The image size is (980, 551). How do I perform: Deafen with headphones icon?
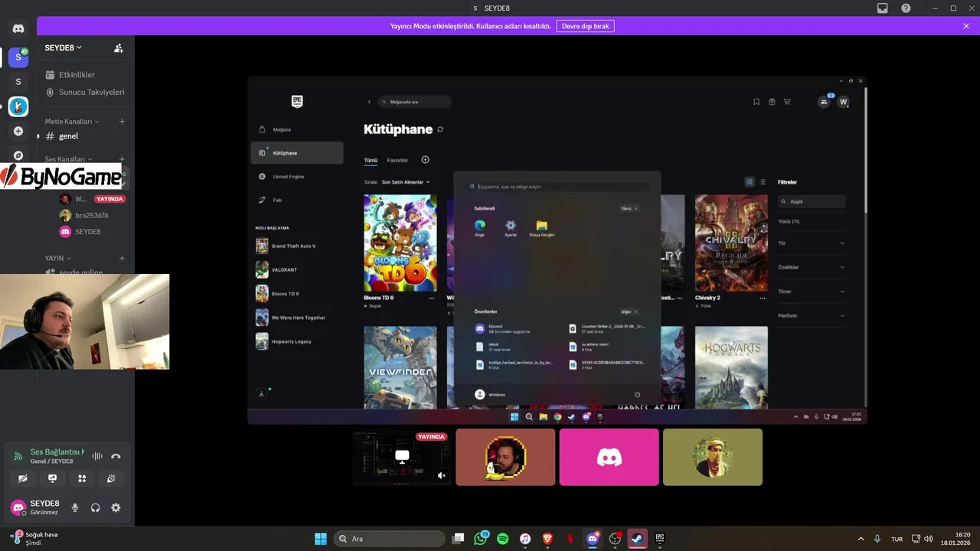click(x=96, y=507)
